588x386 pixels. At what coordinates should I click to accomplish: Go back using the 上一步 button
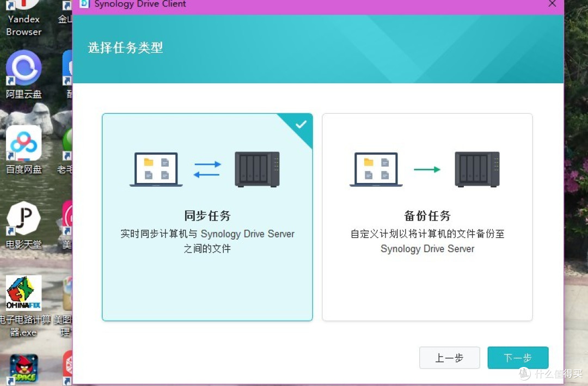(449, 358)
